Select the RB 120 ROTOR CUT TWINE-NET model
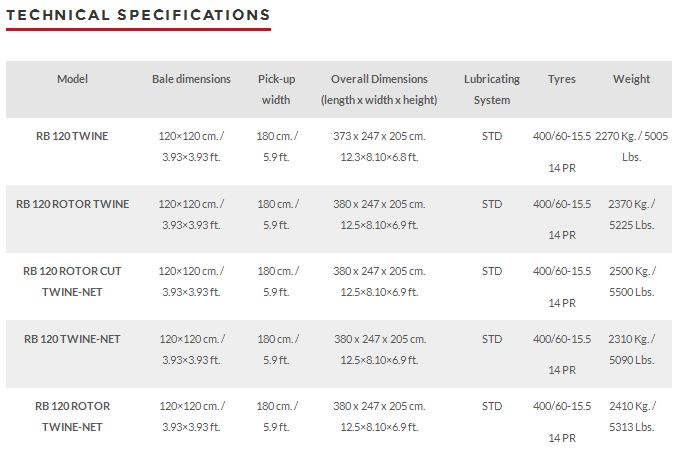The width and height of the screenshot is (673, 450). 73,281
